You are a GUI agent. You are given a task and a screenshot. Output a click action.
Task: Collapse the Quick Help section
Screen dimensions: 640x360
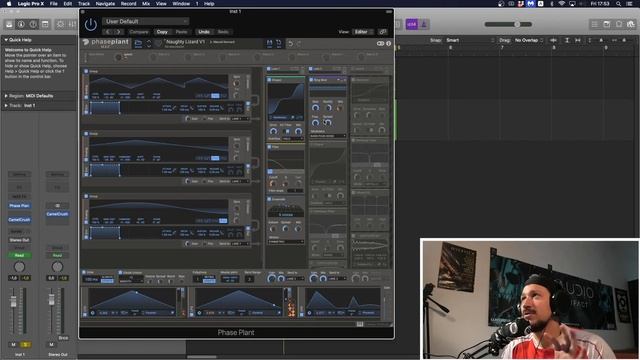tap(6, 40)
